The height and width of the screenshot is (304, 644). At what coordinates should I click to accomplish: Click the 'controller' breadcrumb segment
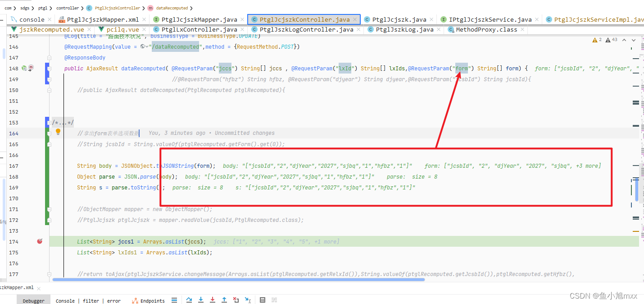click(x=68, y=8)
